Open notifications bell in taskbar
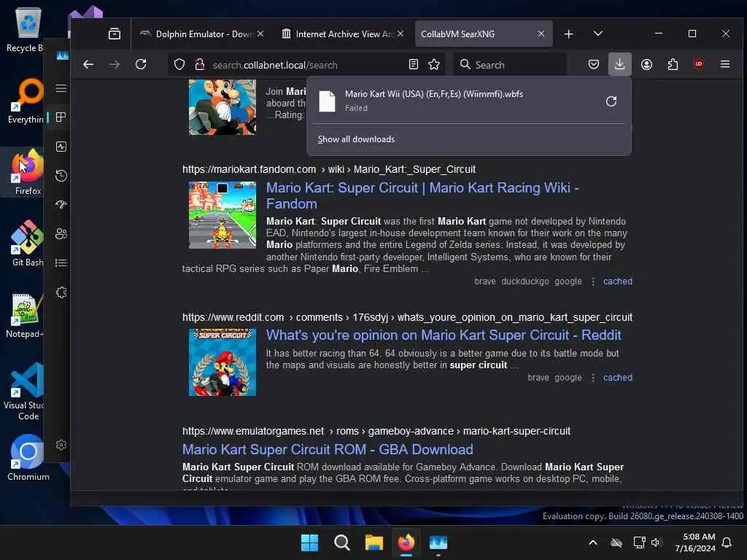This screenshot has height=560, width=747. pos(727,542)
